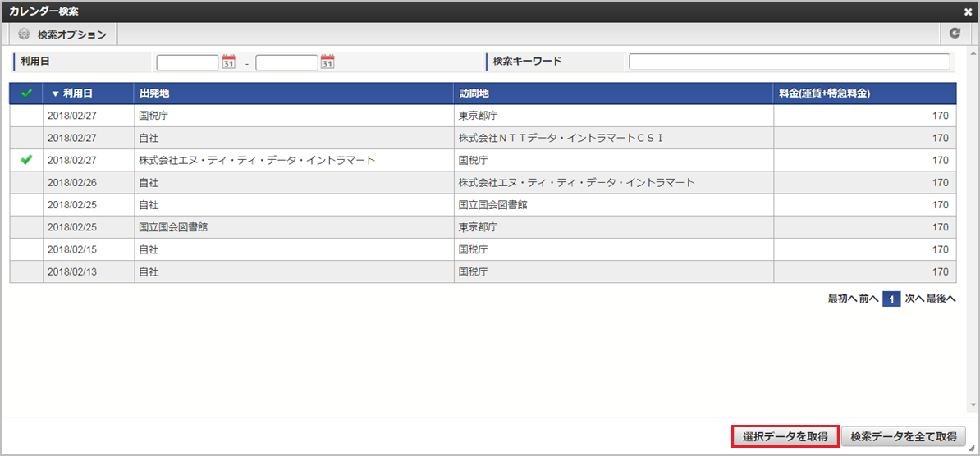Image resolution: width=980 pixels, height=456 pixels.
Task: Click 株式会社エヌ・ティ・ティ・データ・イントラマート in 訪問地 column
Action: 577,182
